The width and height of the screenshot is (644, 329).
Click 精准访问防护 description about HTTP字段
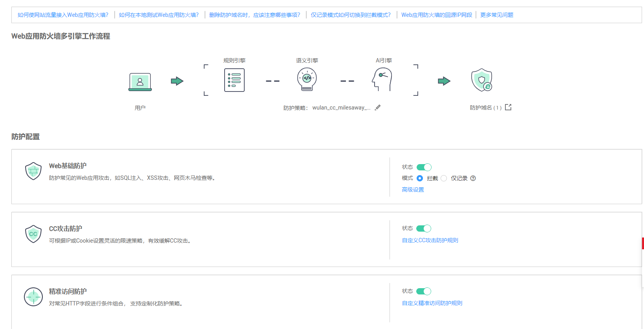117,303
